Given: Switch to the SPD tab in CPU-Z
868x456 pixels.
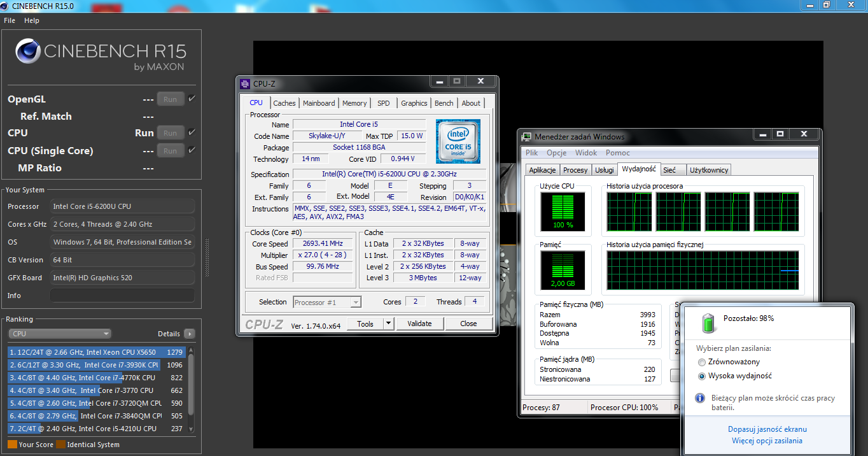Looking at the screenshot, I should [384, 103].
